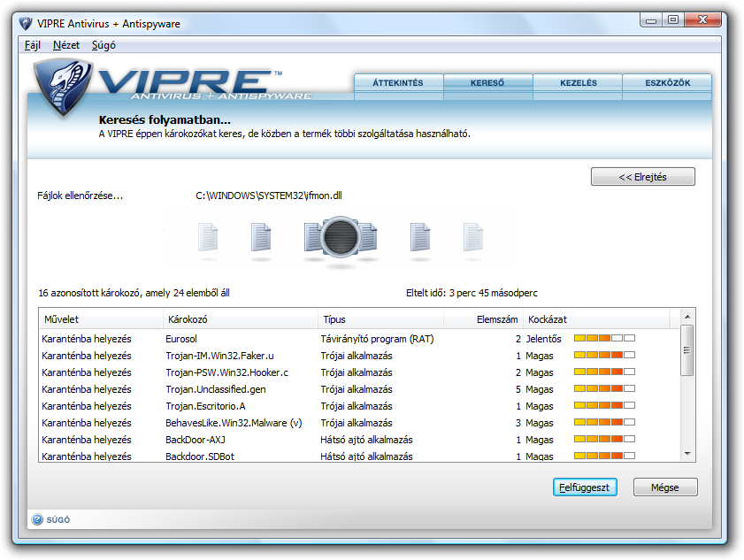Click the Fájlok ellenőrzése status label
Image resolution: width=744 pixels, height=560 pixels.
click(x=81, y=196)
